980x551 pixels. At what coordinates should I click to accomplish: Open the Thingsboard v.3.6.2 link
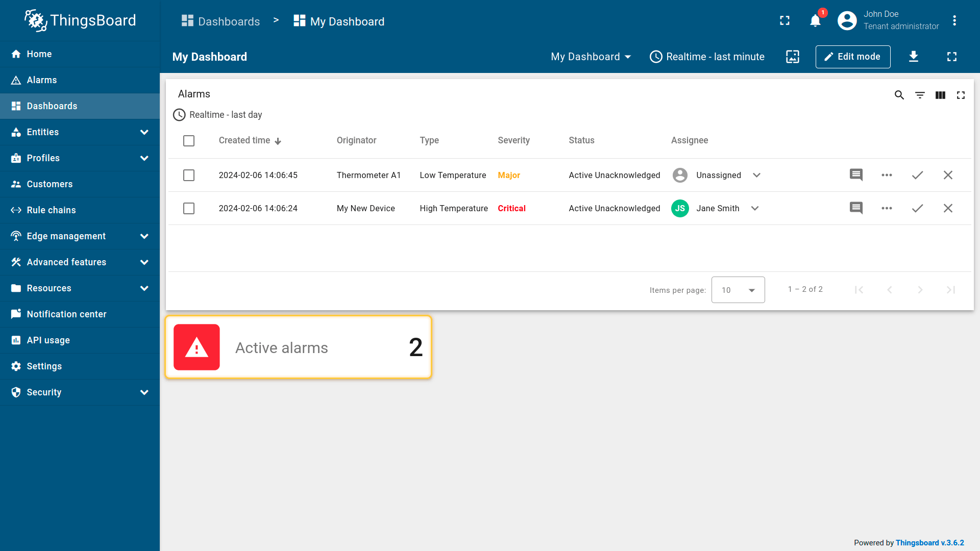click(929, 543)
